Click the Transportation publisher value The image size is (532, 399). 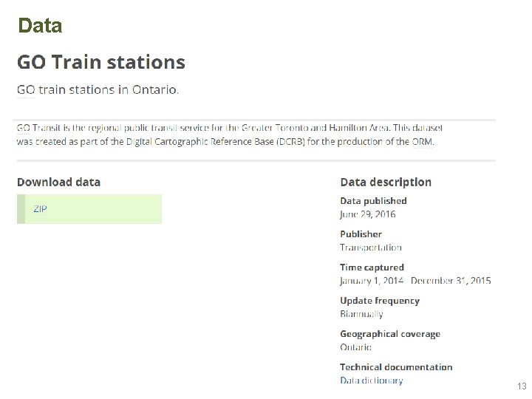371,248
